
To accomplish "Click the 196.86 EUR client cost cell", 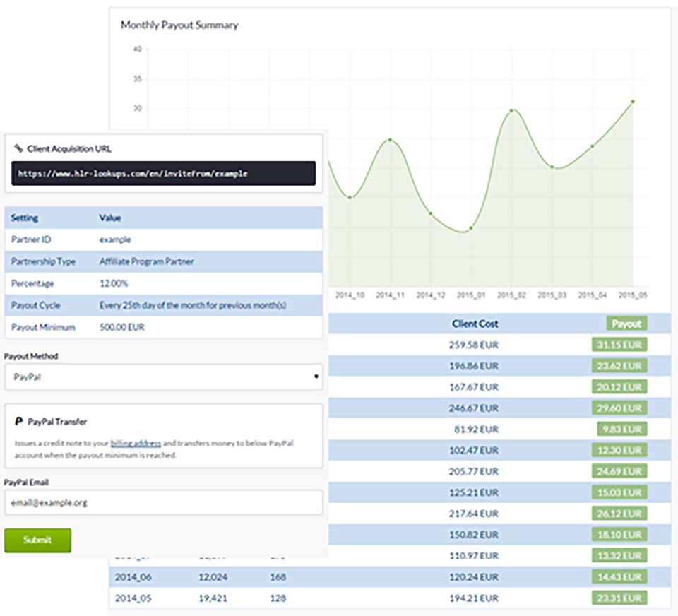I will point(473,366).
